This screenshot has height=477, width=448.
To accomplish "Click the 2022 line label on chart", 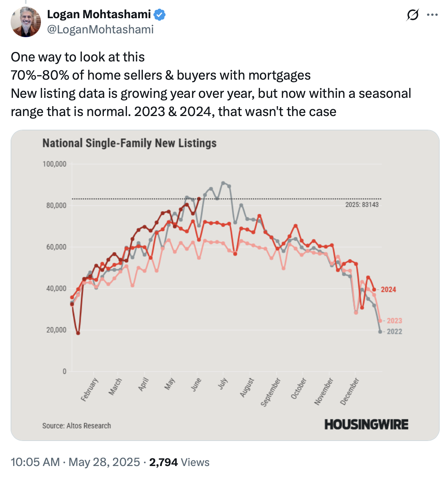I will tap(394, 331).
